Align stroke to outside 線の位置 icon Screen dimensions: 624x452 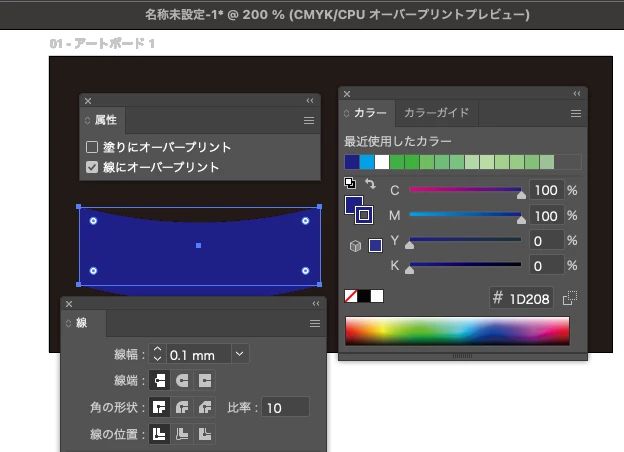[x=205, y=434]
